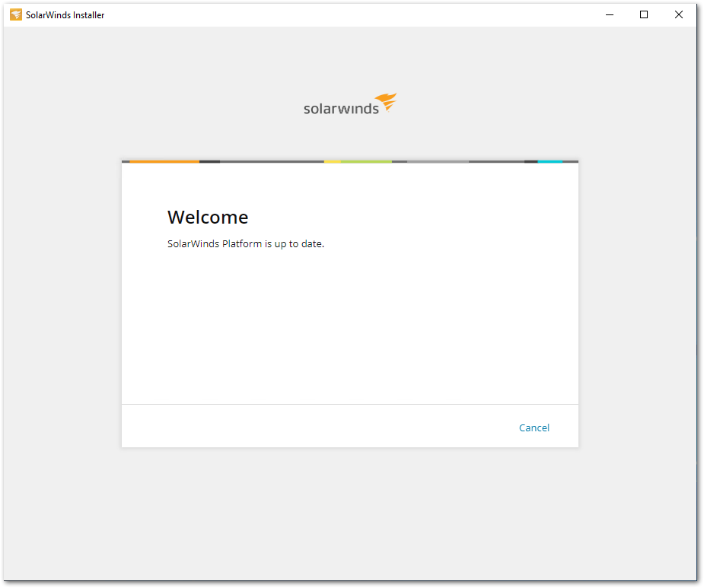The height and width of the screenshot is (588, 704).
Task: Click the Cancel link
Action: [x=534, y=427]
